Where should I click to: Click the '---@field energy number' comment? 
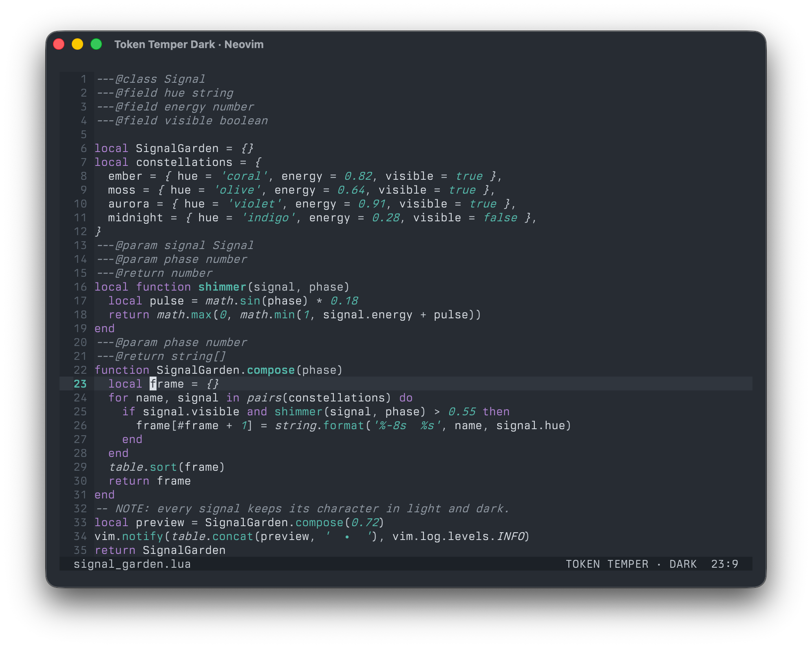[174, 107]
